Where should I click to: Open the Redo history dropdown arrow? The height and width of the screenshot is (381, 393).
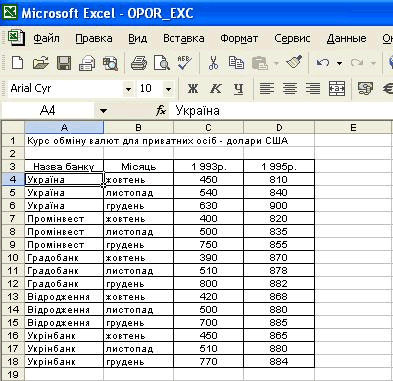coord(373,63)
